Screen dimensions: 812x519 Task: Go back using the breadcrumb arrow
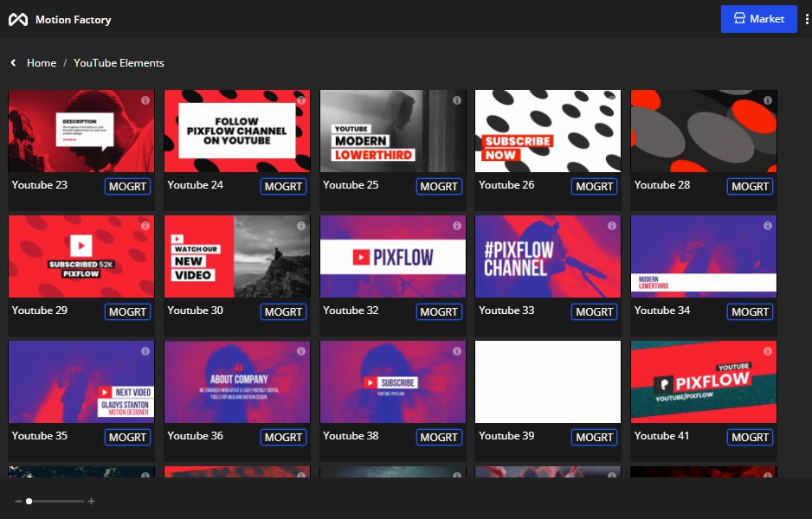[14, 62]
